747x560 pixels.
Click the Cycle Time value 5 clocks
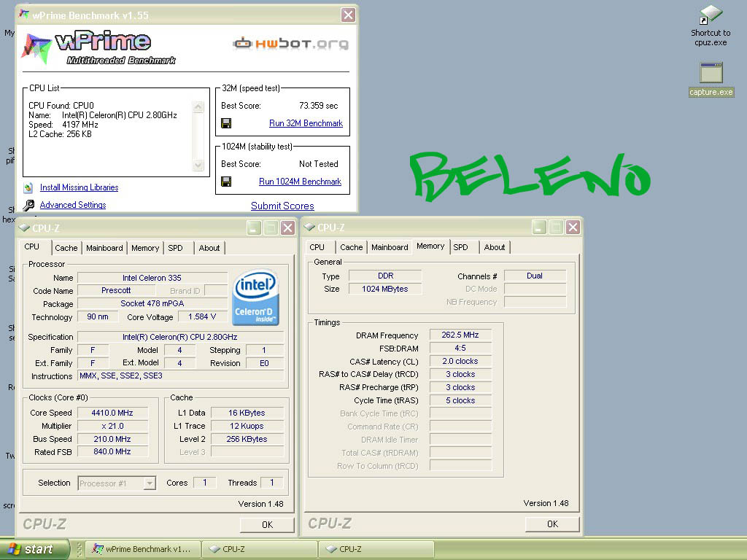click(x=460, y=400)
